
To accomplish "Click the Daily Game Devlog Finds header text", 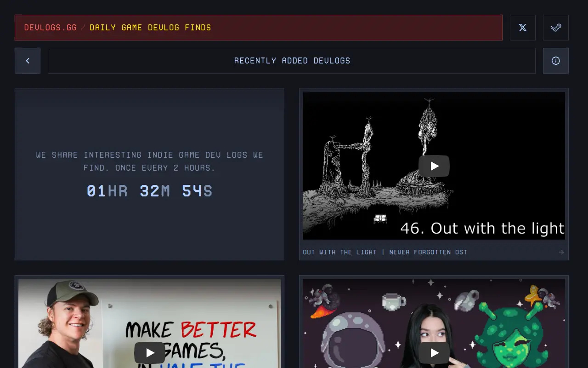I will [x=150, y=28].
